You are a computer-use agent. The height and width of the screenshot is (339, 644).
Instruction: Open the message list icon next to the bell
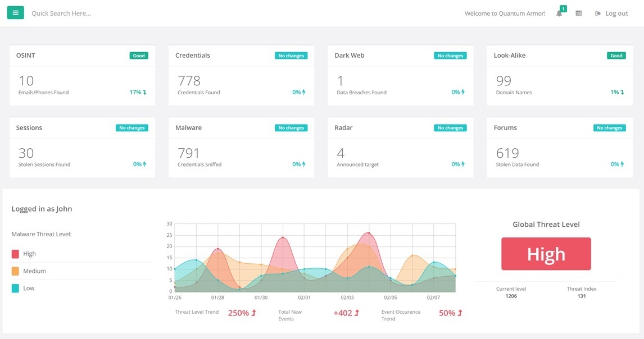pos(578,13)
